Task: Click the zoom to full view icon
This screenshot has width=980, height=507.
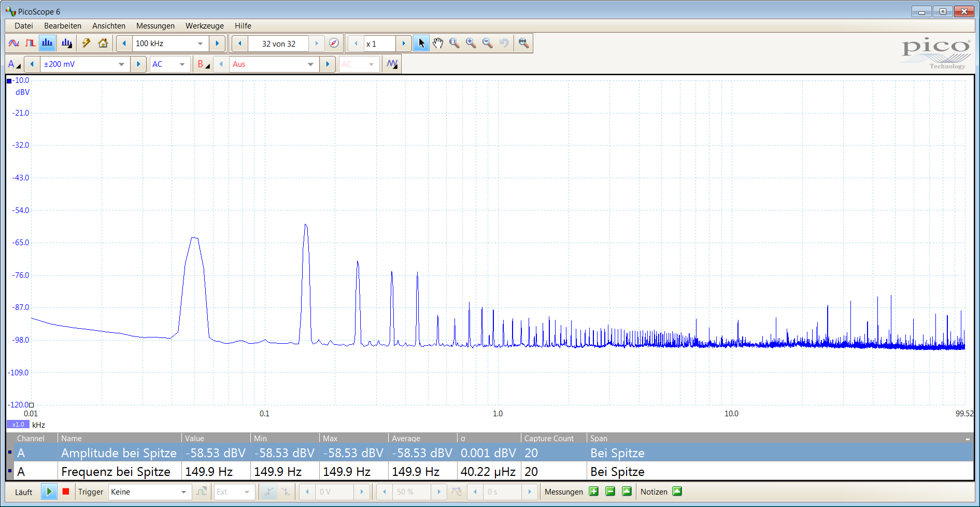Action: point(524,44)
